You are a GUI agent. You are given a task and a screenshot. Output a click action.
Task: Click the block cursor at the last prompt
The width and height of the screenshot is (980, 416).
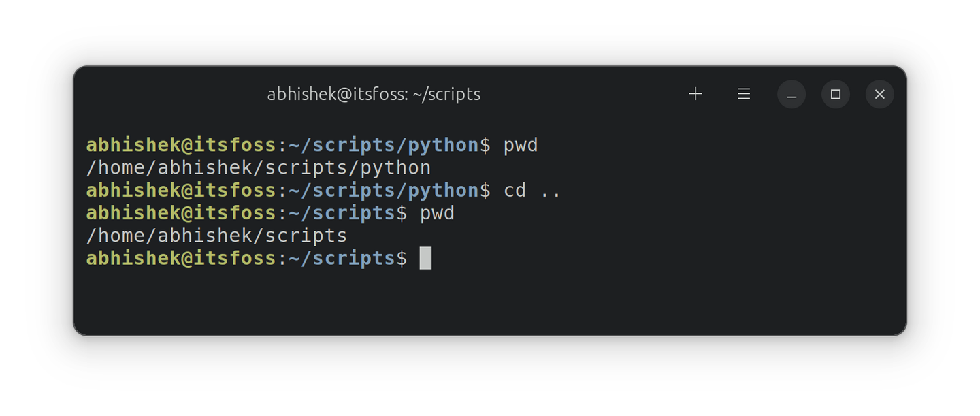click(425, 259)
